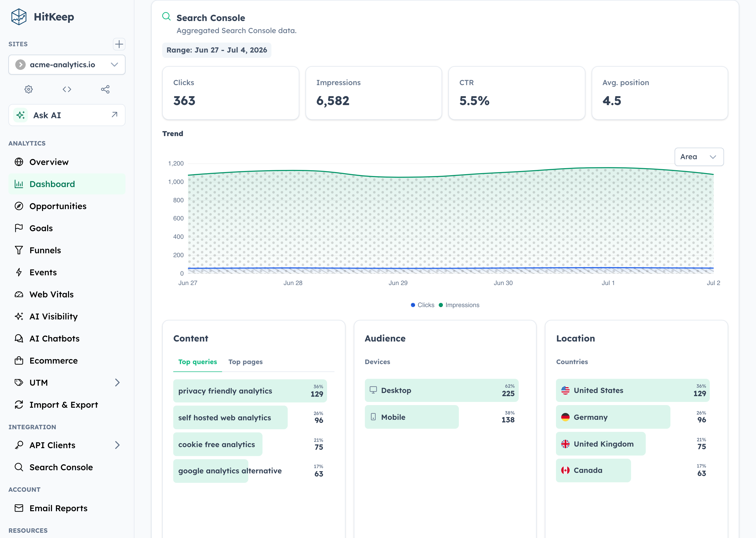Click the Events lightning icon
This screenshot has height=538, width=756.
click(19, 272)
